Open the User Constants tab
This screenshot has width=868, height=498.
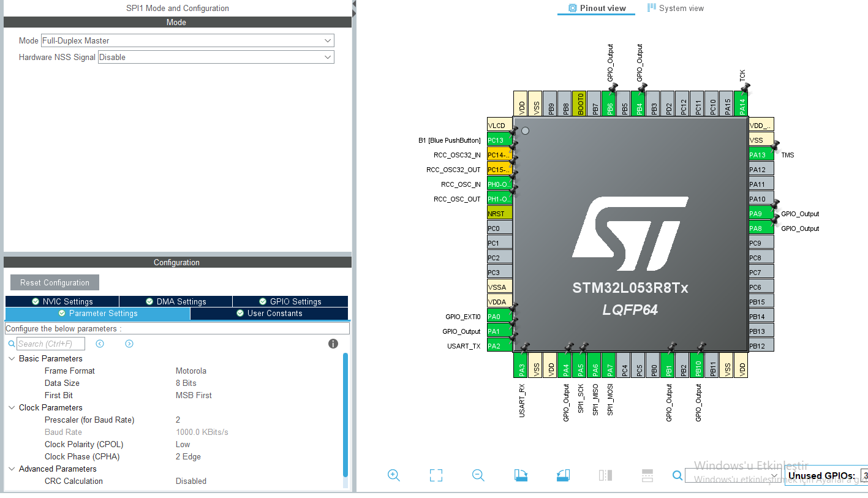(269, 313)
